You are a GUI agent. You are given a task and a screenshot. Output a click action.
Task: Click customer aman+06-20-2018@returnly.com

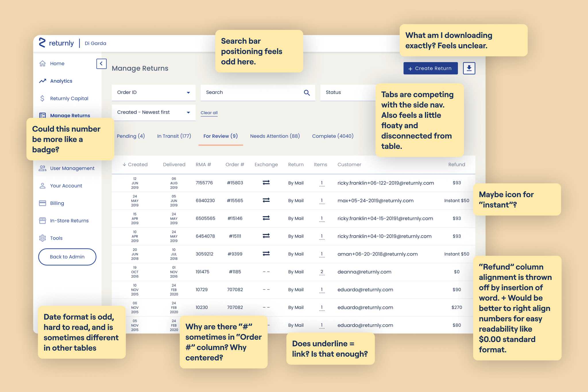pyautogui.click(x=378, y=254)
